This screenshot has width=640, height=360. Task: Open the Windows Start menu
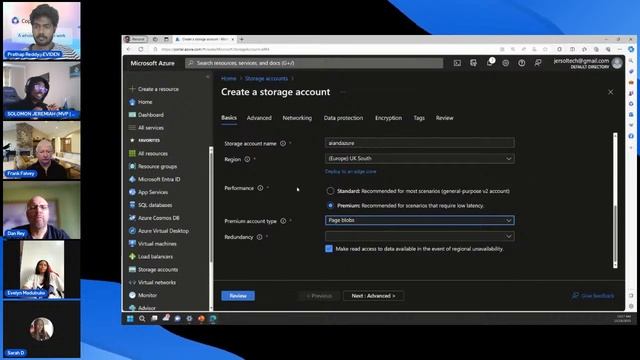tap(130, 318)
